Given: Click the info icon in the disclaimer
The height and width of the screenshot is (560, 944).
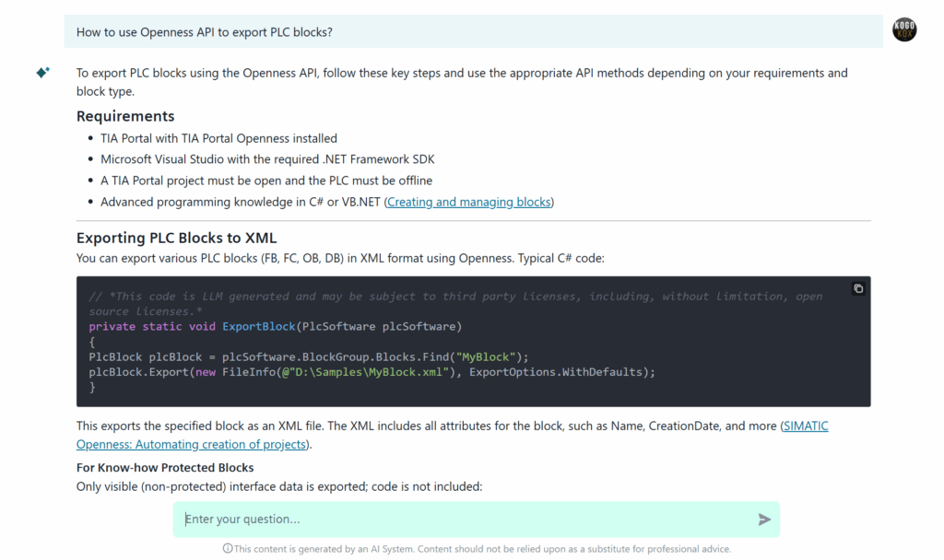Looking at the screenshot, I should 228,549.
